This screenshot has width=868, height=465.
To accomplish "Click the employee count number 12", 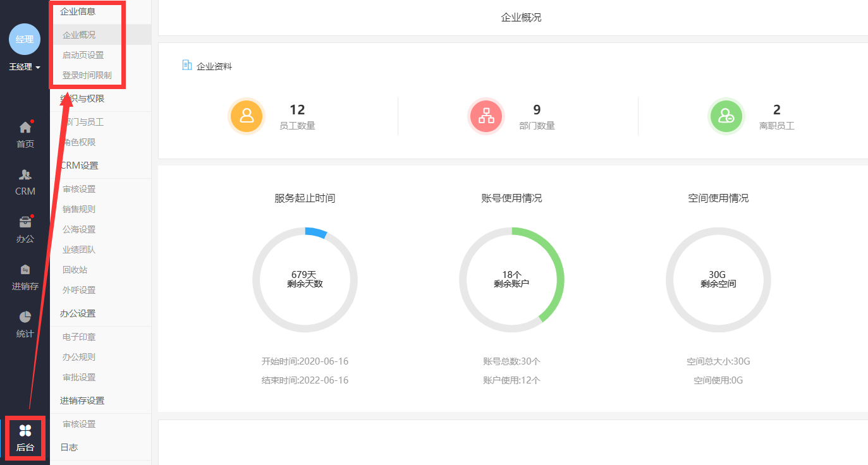I will pyautogui.click(x=297, y=110).
